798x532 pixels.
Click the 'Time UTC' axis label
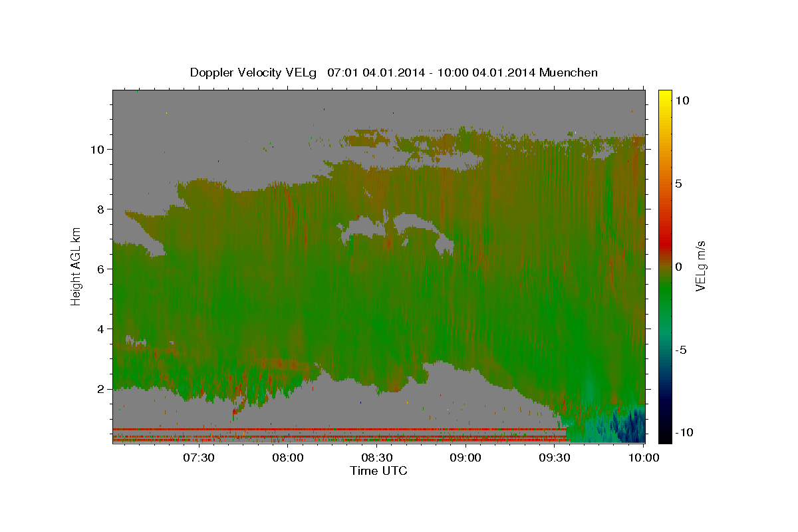point(378,471)
